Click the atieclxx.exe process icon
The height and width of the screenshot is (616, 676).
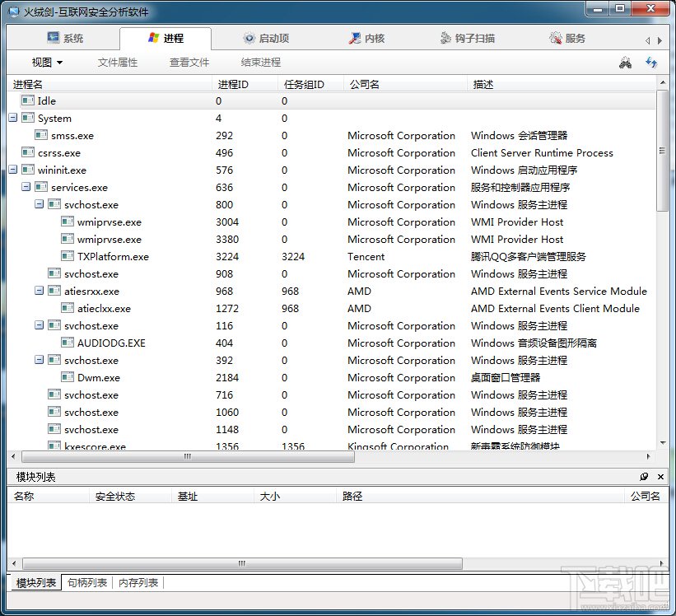pyautogui.click(x=68, y=308)
